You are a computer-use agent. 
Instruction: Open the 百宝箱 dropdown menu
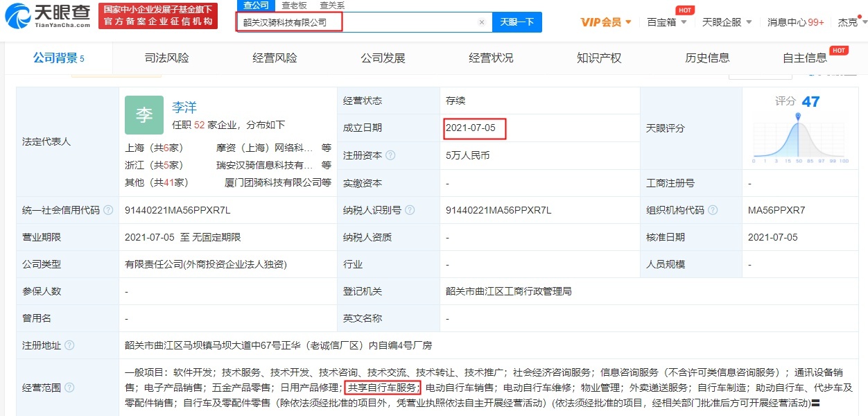pos(667,22)
